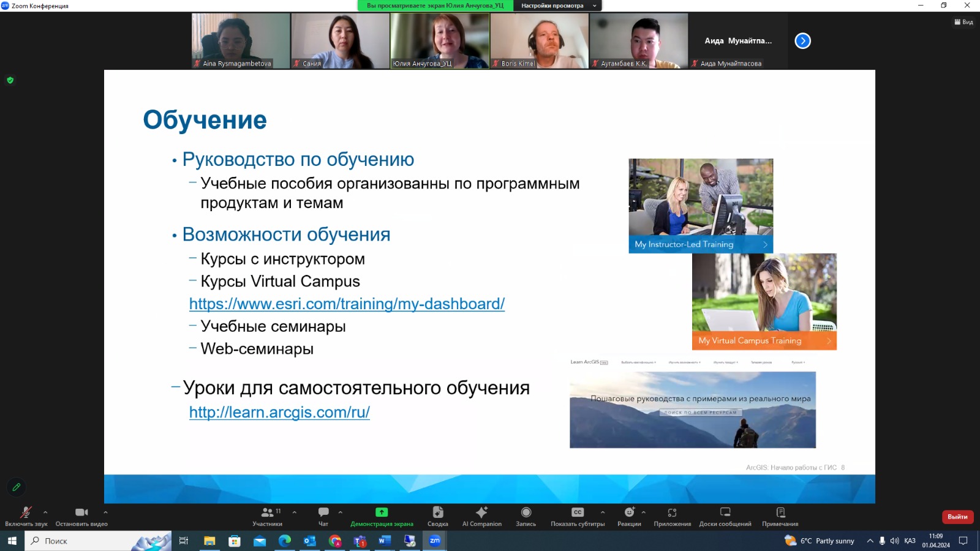
Task: Show hidden tray icons arrow
Action: click(x=870, y=541)
